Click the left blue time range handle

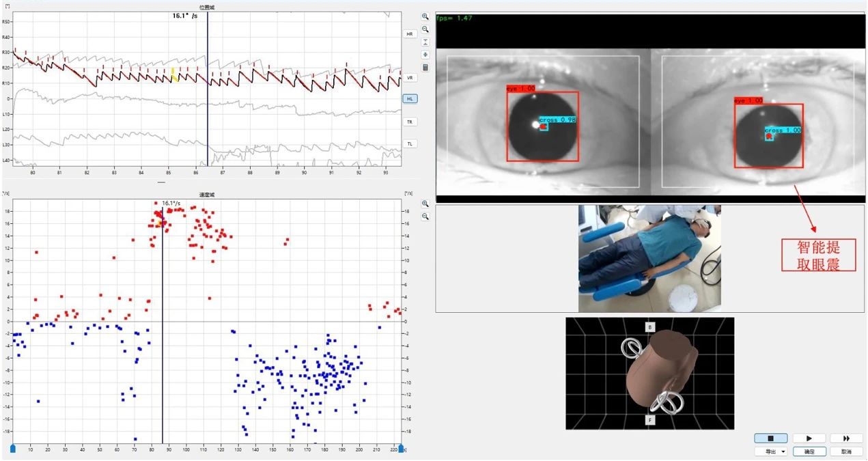12,448
